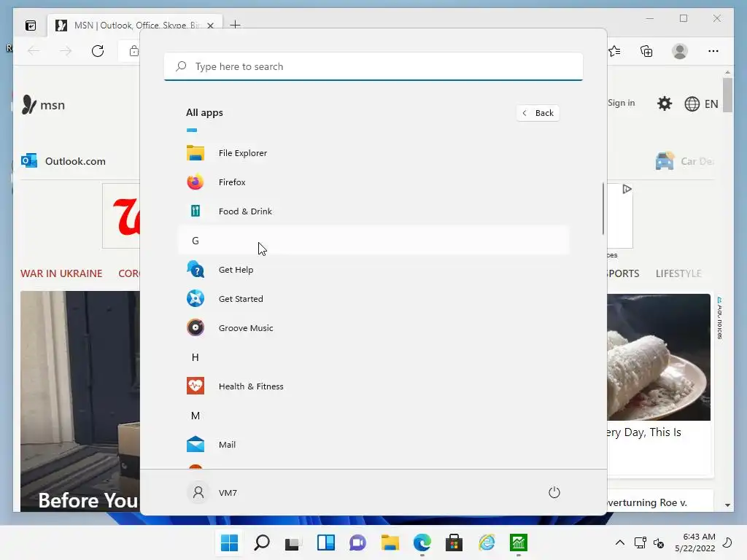Select the MSN Outlook tab
This screenshot has height=560, width=747.
point(135,26)
